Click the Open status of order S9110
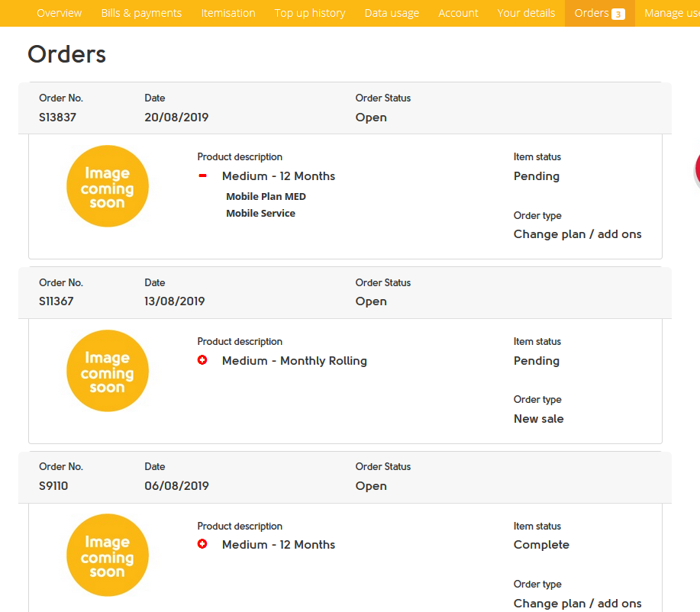Image resolution: width=700 pixels, height=612 pixels. click(371, 486)
